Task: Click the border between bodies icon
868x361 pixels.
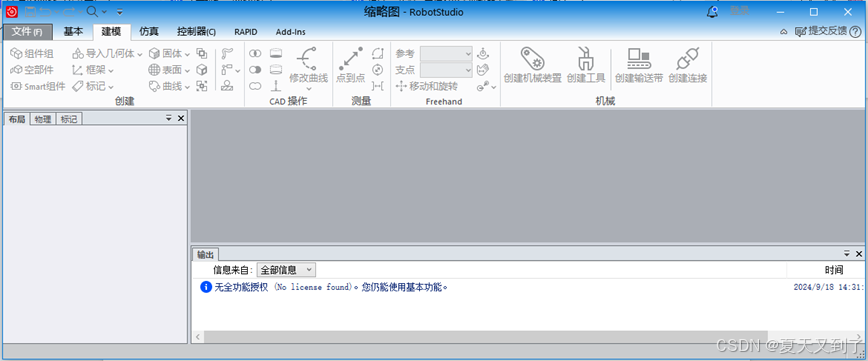Action: (202, 54)
